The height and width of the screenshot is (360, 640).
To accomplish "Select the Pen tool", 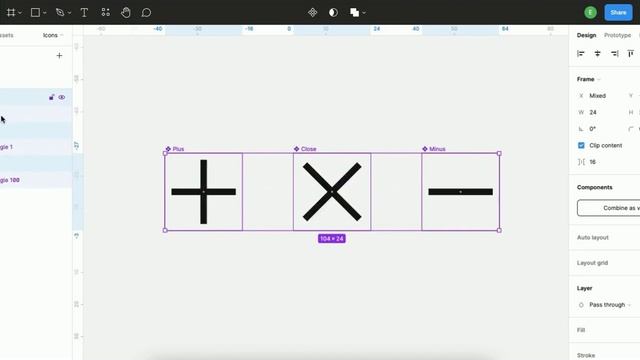I will point(60,13).
